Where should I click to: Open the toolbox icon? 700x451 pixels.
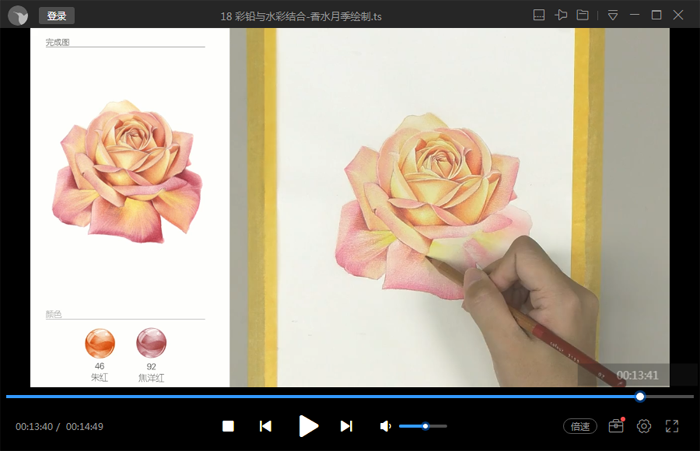pyautogui.click(x=615, y=426)
